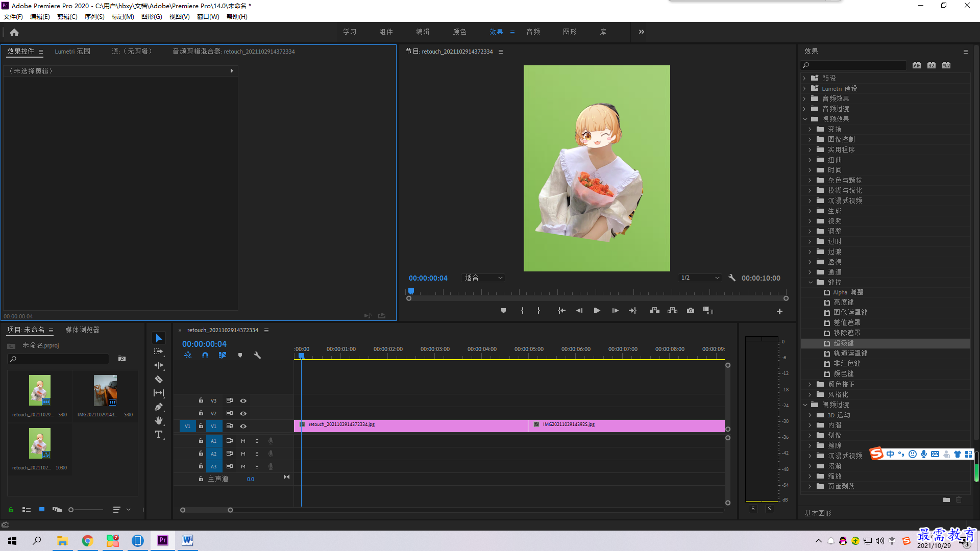Click Mark Out button

pos(538,311)
